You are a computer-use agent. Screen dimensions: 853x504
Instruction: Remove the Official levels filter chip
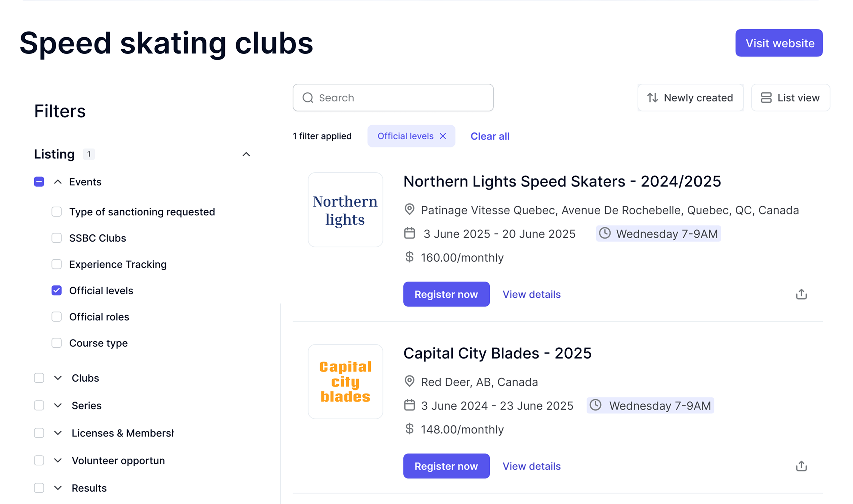(443, 136)
